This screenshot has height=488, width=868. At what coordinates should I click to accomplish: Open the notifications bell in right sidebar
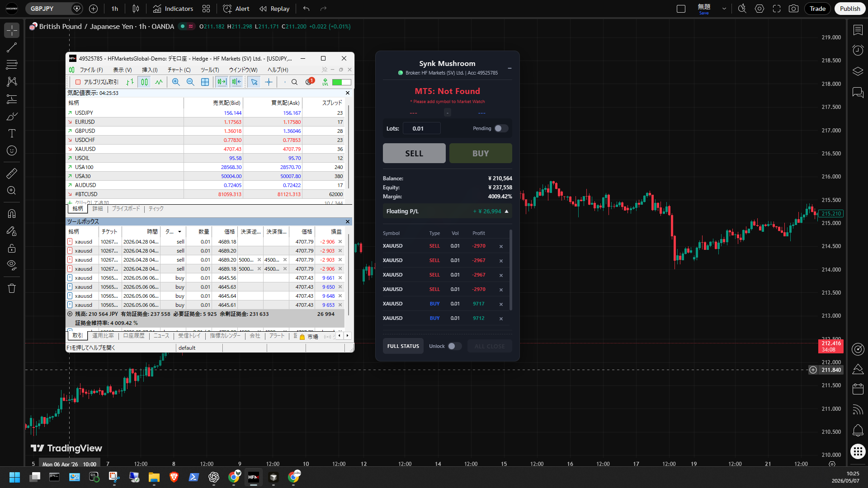858,430
